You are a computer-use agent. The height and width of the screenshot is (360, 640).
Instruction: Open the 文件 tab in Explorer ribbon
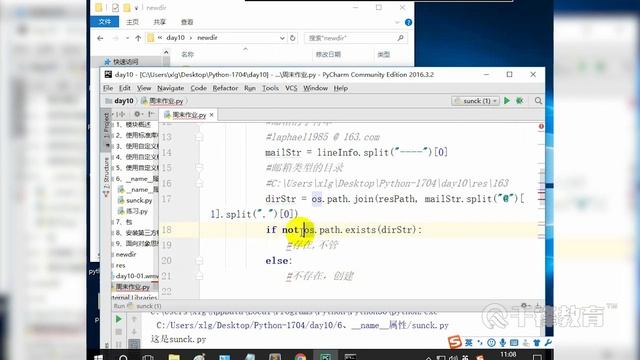coord(104,22)
